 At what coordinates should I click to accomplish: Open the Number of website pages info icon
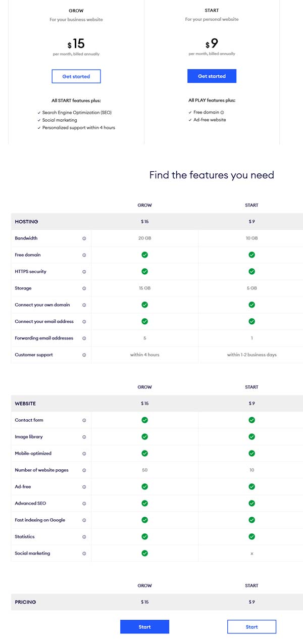pos(84,470)
